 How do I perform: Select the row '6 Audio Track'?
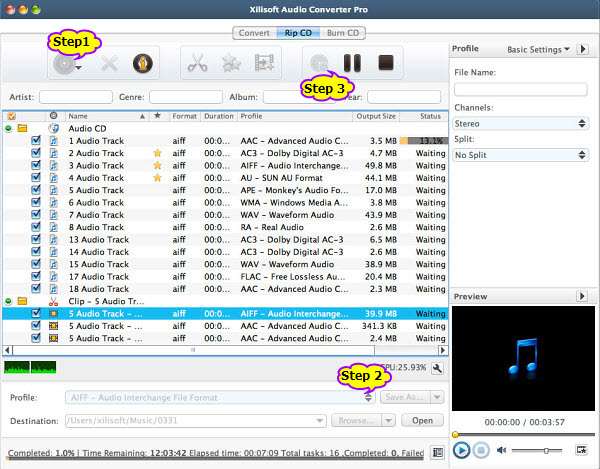coord(225,202)
